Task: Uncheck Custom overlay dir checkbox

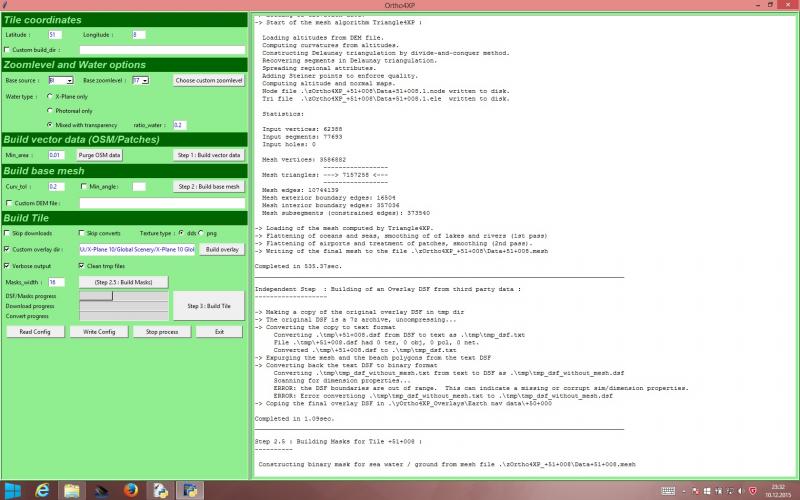Action: pos(7,249)
